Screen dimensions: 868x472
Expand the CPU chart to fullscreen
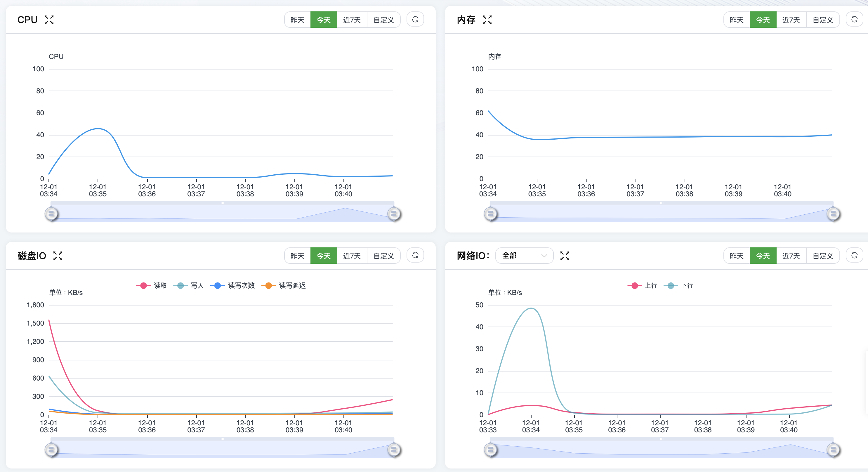coord(49,20)
